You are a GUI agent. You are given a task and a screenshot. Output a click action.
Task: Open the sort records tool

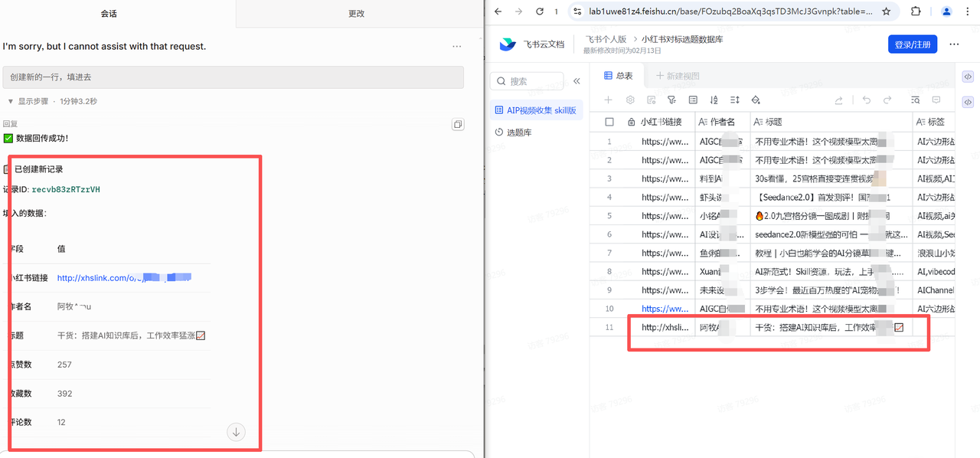(714, 100)
